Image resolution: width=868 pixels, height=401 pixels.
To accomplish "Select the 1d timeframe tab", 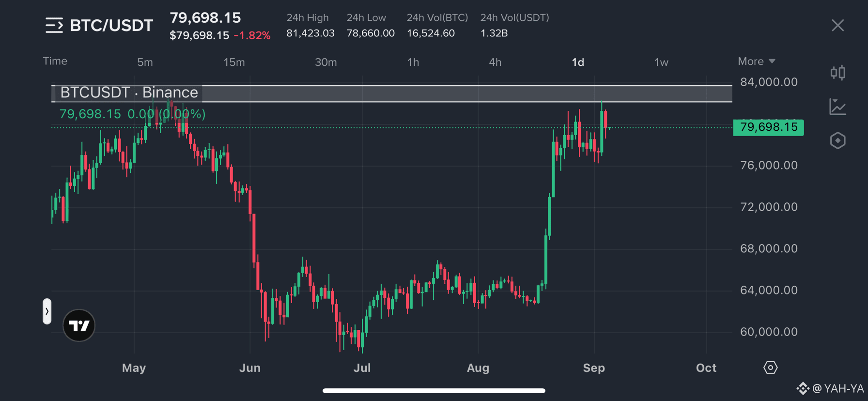I will tap(578, 62).
